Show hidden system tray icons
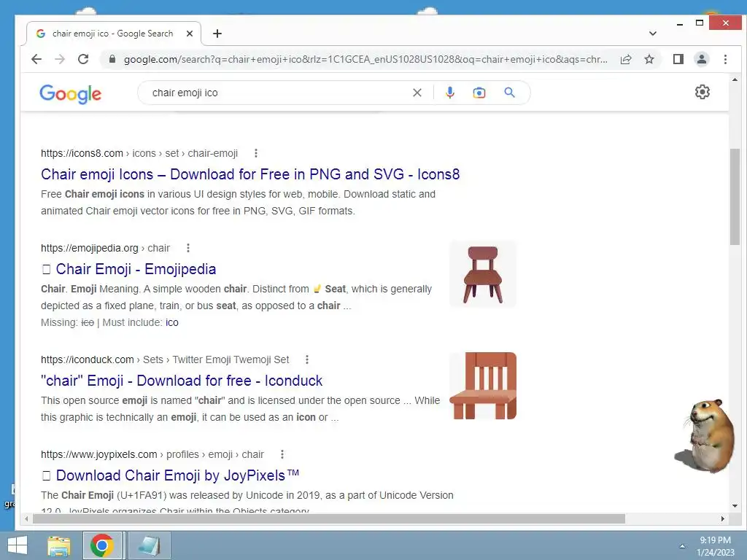The height and width of the screenshot is (560, 747). tap(682, 546)
